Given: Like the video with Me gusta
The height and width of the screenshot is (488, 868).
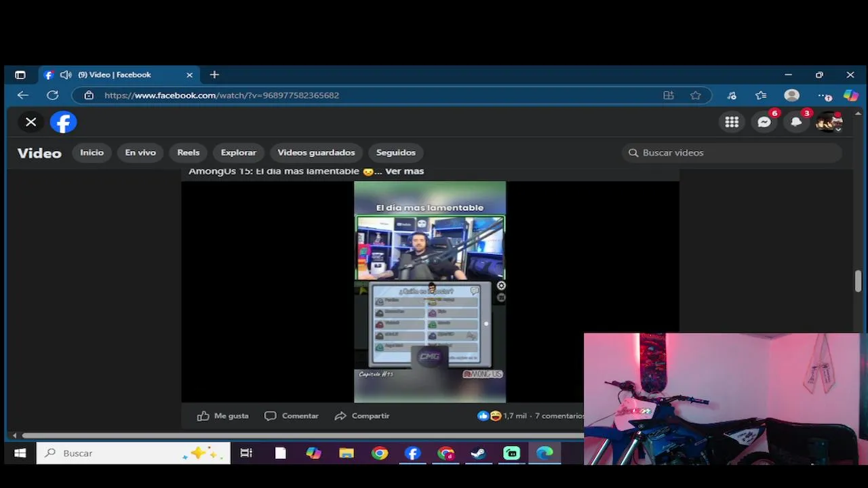Looking at the screenshot, I should (x=223, y=416).
